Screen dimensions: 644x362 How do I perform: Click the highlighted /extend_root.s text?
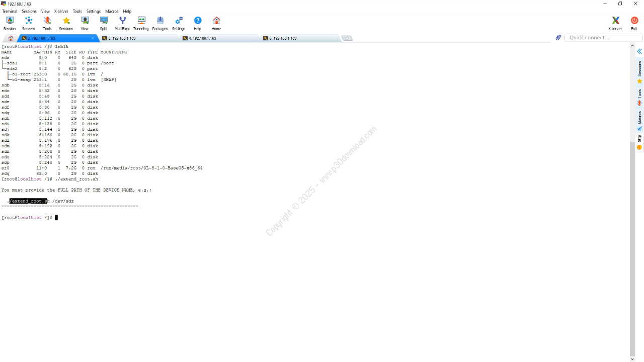(28, 201)
